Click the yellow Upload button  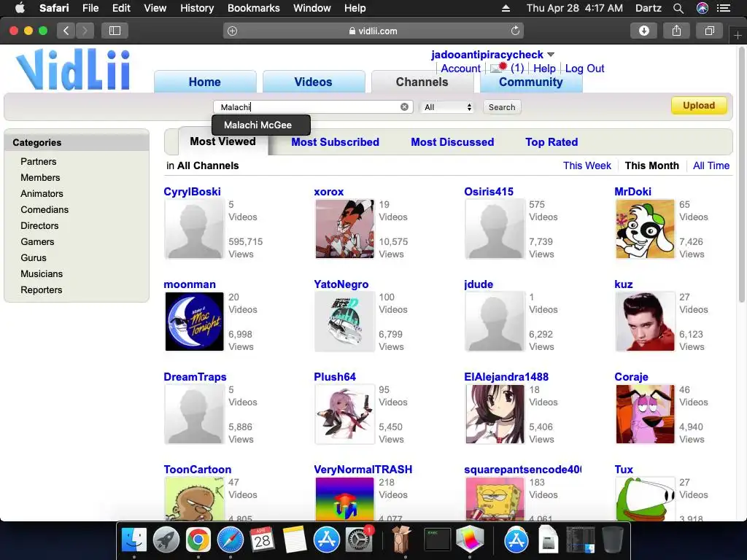pyautogui.click(x=699, y=106)
